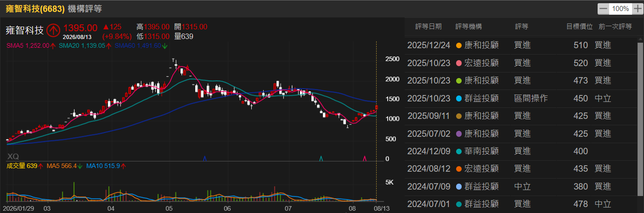The height and width of the screenshot is (213, 644).
Task: Select 康和投顧 in the target 473 row
Action: (481, 81)
